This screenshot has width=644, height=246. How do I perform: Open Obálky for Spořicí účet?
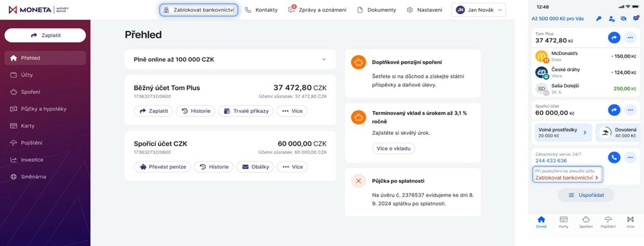click(x=255, y=167)
